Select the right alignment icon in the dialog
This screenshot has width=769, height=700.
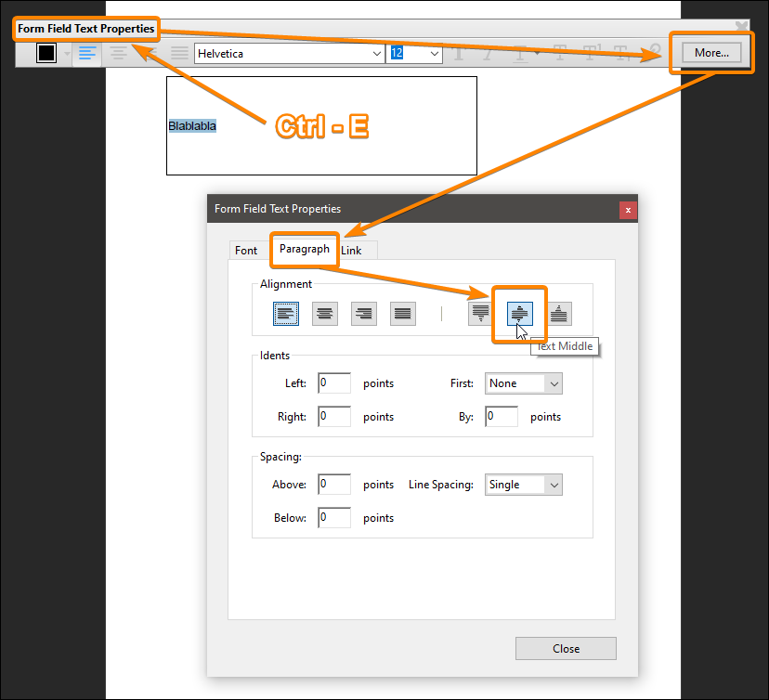(363, 313)
